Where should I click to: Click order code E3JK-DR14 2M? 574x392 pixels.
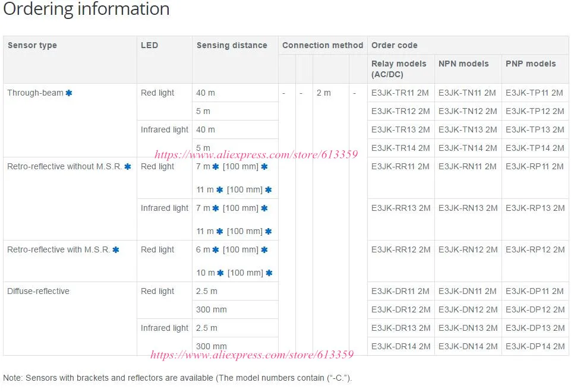pos(401,346)
